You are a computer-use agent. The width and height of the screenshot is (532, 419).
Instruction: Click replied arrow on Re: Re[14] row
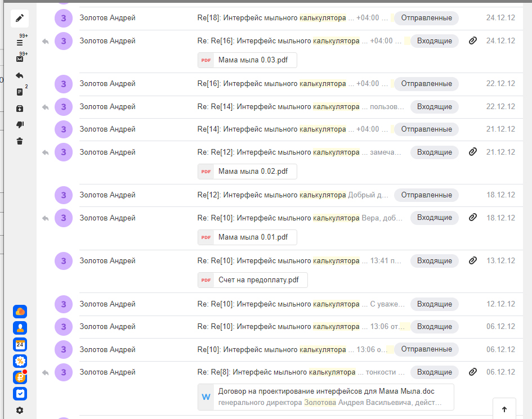pyautogui.click(x=45, y=107)
